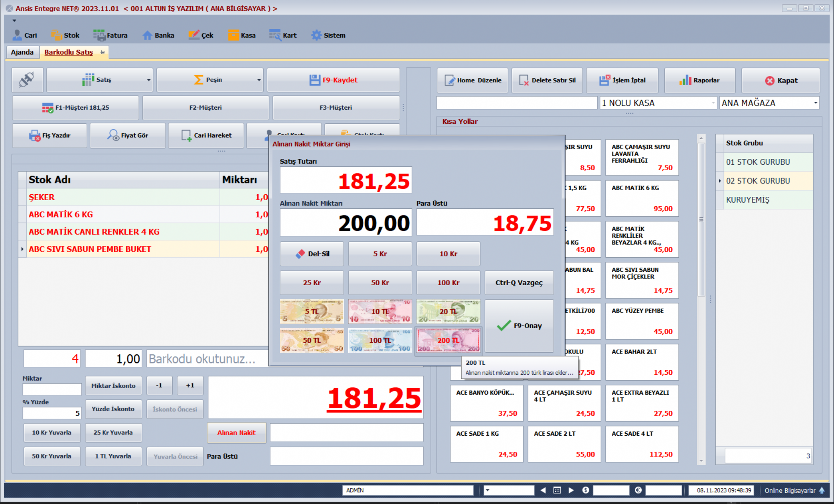This screenshot has height=504, width=834.
Task: Click the Alınan Nakit button
Action: click(236, 433)
